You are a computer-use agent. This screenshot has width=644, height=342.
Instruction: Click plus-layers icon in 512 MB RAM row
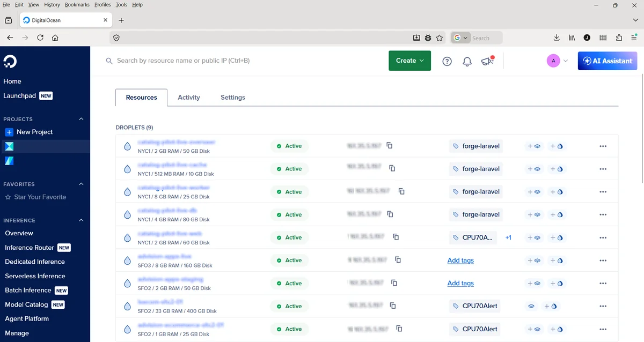tap(534, 169)
